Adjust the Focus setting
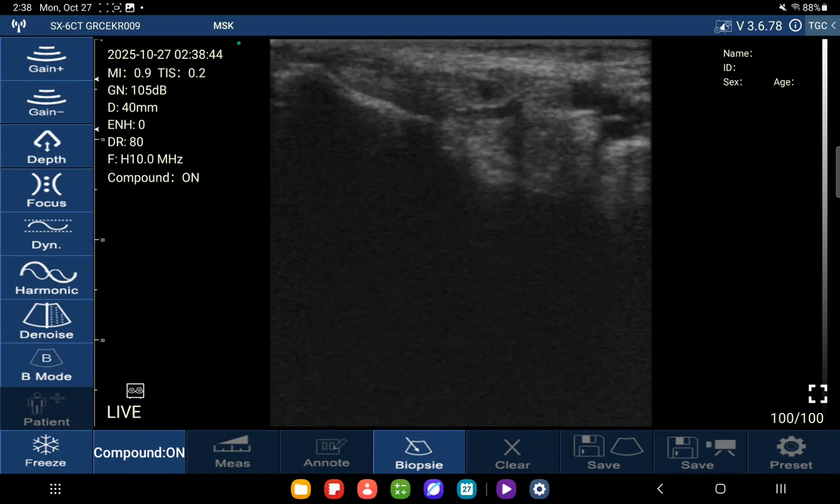 click(x=47, y=191)
